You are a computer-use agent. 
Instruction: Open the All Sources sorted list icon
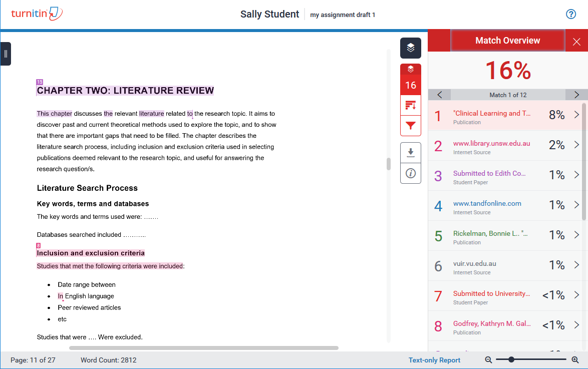(411, 105)
